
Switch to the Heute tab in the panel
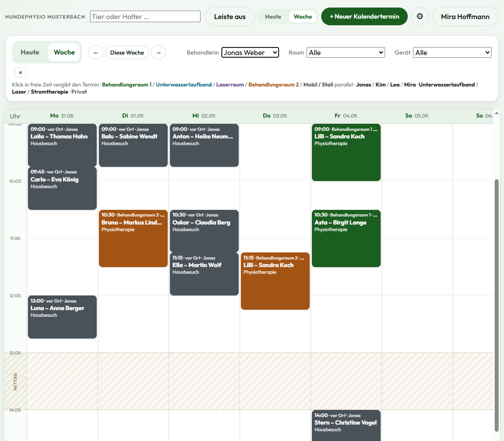[x=30, y=52]
